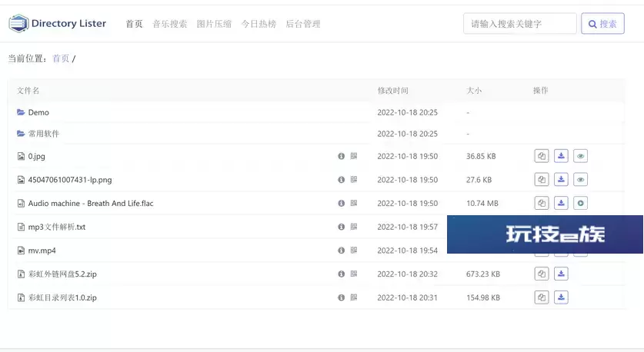The height and width of the screenshot is (352, 644).
Task: Click the 大小 column header
Action: point(474,91)
